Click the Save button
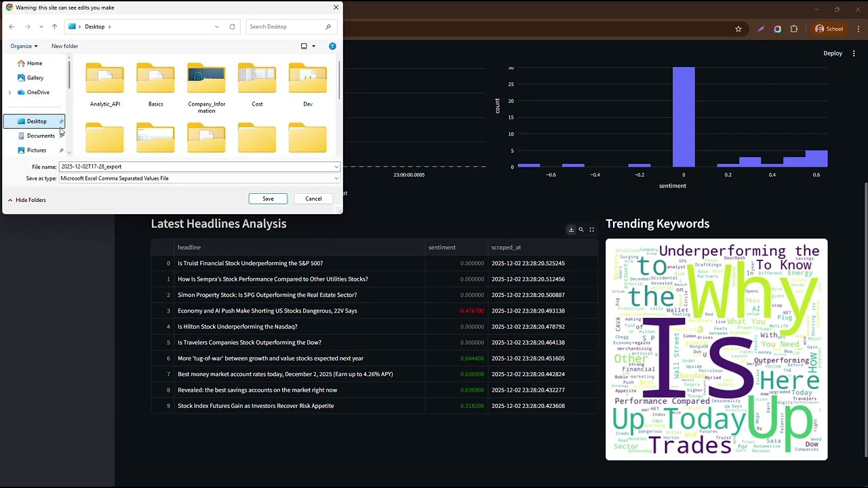 (x=268, y=199)
